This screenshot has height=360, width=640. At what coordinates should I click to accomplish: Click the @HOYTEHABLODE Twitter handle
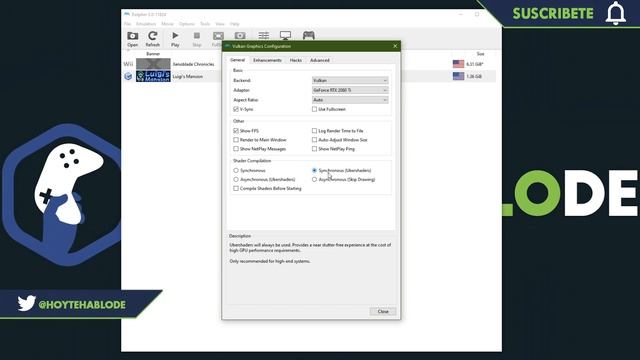click(x=82, y=305)
